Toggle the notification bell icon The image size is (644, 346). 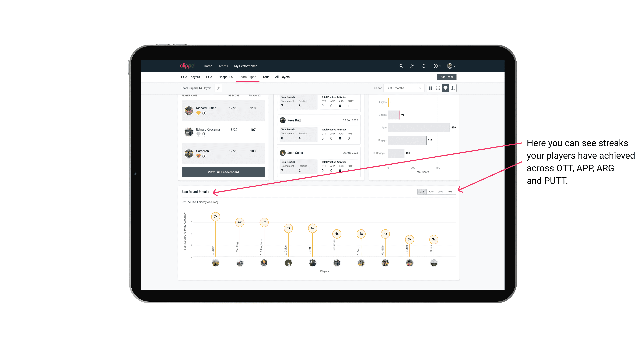[x=423, y=66]
